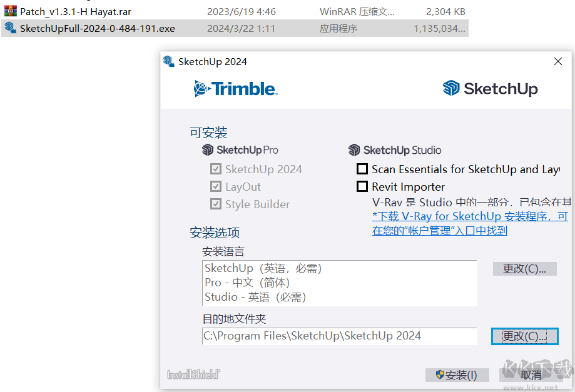Click the file type 应用程序
Screen dimensions: 575x392
point(338,29)
